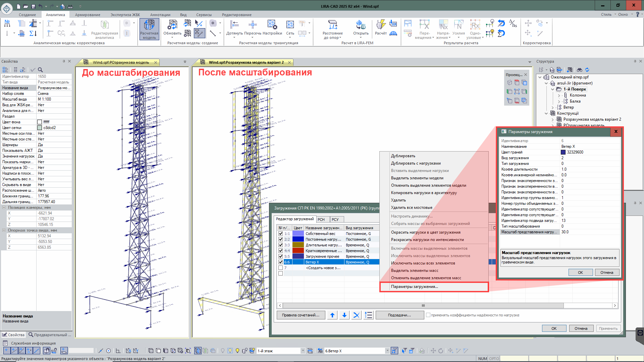Enable применять коэффициенты надёжности checkbox
Image resolution: width=644 pixels, height=362 pixels.
(428, 315)
